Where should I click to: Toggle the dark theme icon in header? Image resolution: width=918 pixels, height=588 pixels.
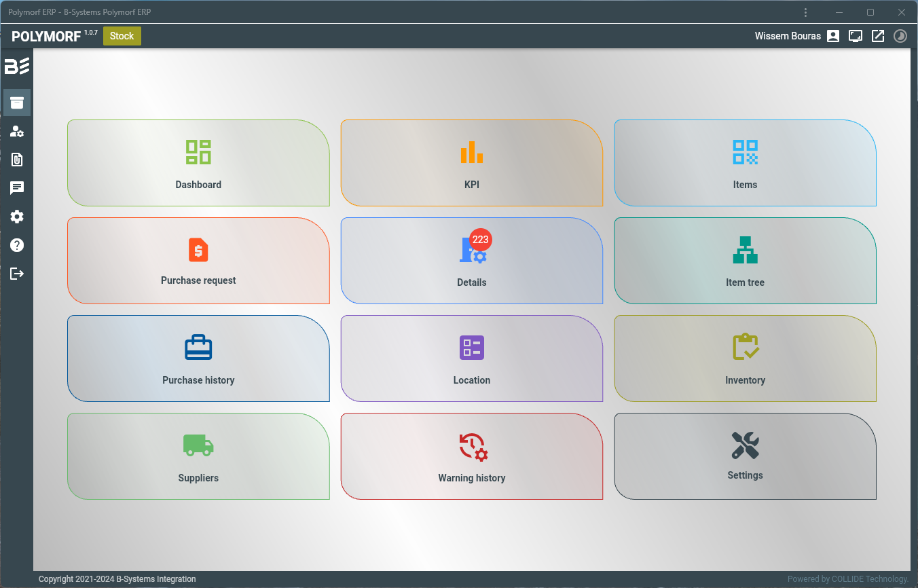[900, 36]
